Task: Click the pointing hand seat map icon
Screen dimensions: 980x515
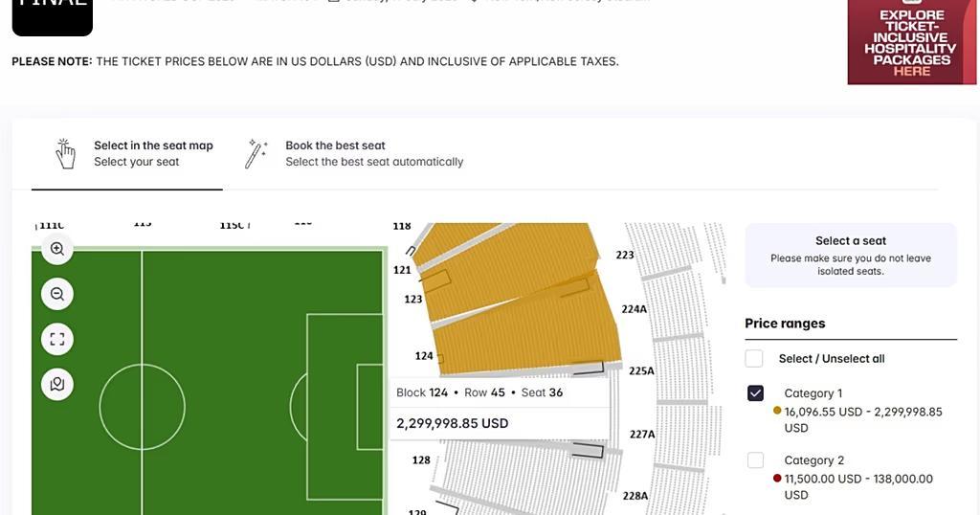Action: (x=65, y=153)
